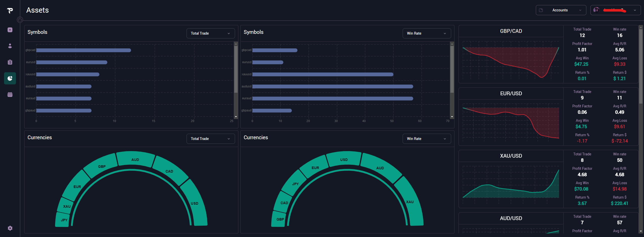Click the AUD/USD card title
Image resolution: width=644 pixels, height=237 pixels.
click(x=511, y=218)
